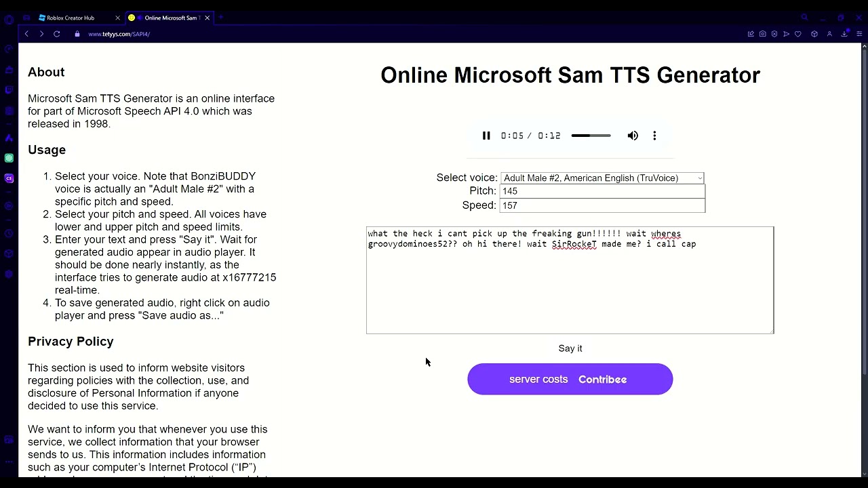Click the Select voice label
868x488 pixels.
[x=467, y=178]
